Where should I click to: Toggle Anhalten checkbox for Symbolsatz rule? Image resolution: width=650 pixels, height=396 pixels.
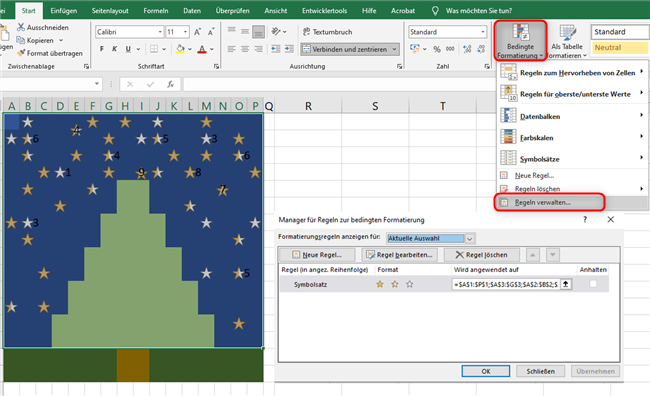pyautogui.click(x=593, y=284)
